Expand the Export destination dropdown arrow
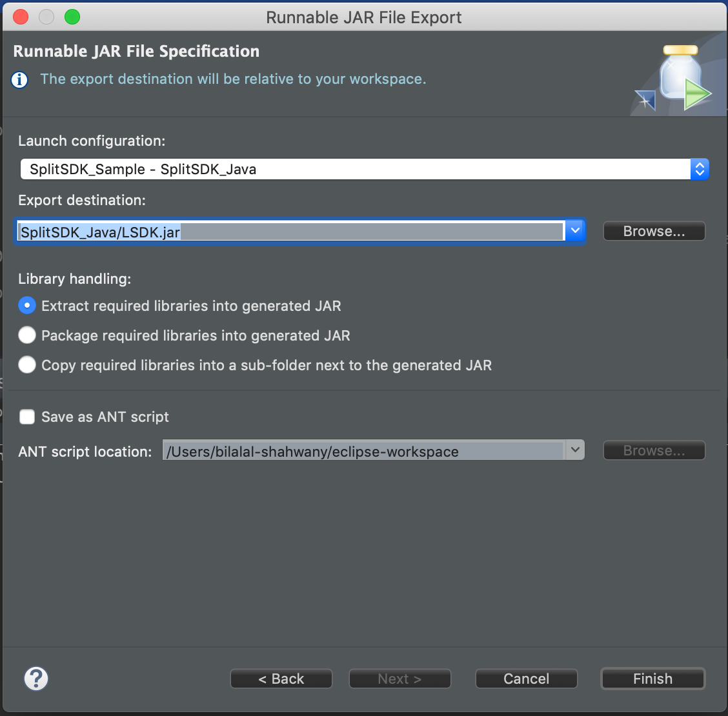728x716 pixels. tap(575, 231)
